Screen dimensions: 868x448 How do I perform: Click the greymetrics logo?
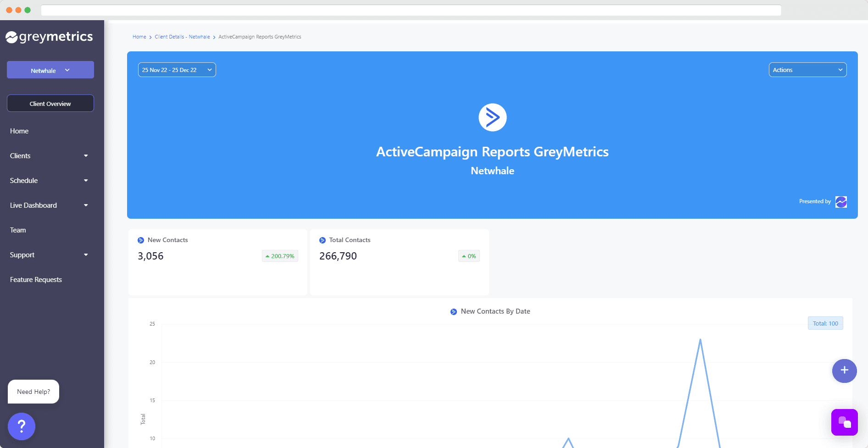[x=49, y=37]
